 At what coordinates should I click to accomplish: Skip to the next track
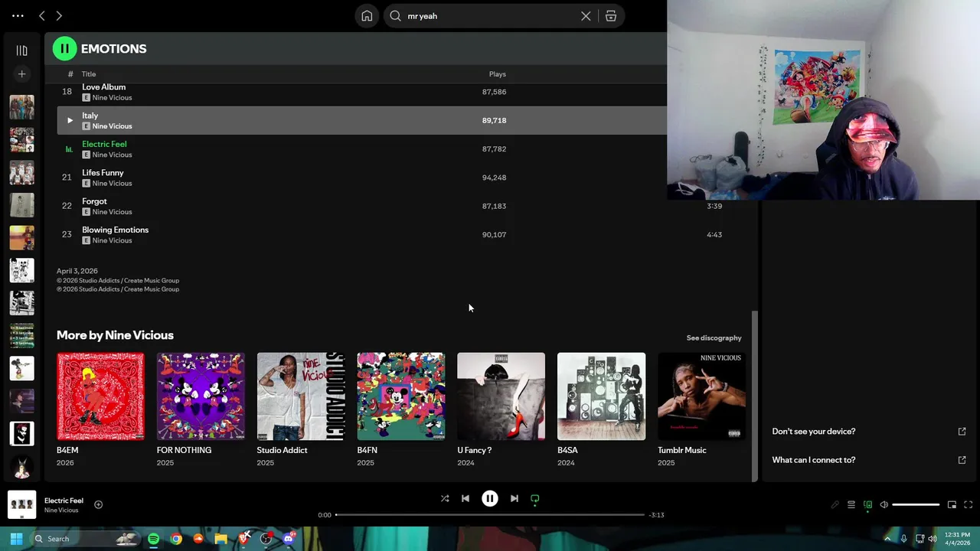pos(514,499)
